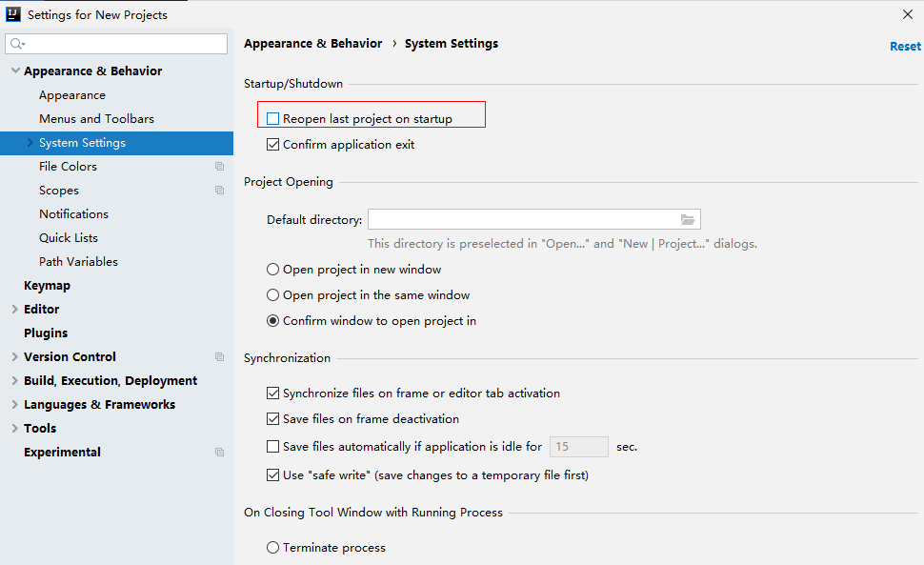The height and width of the screenshot is (565, 924).
Task: Expand the Editor settings node
Action: click(x=14, y=310)
